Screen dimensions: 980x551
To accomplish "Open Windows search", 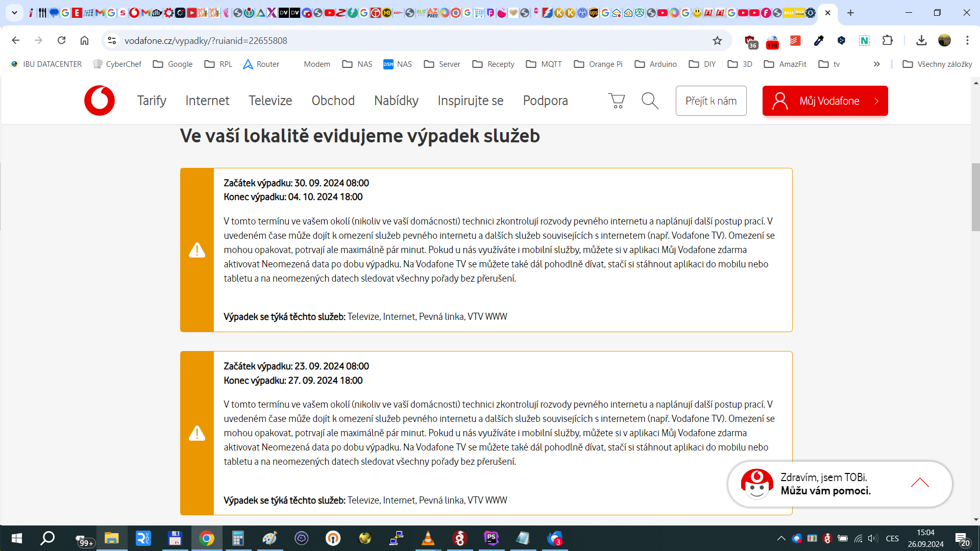I will click(x=47, y=538).
